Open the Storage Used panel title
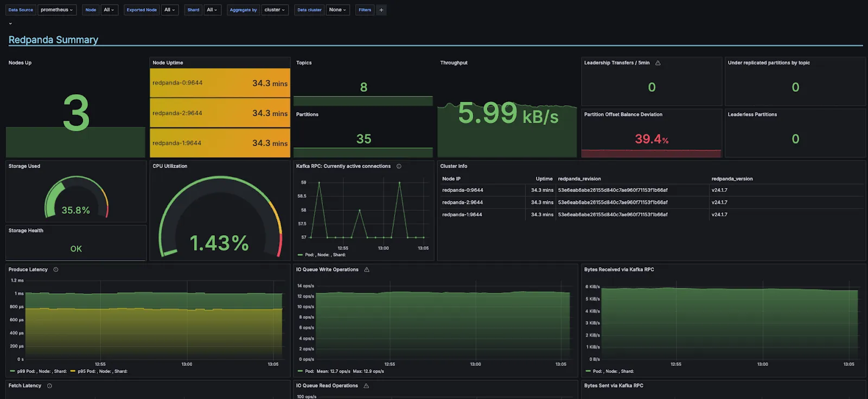The width and height of the screenshot is (868, 399). (x=24, y=166)
